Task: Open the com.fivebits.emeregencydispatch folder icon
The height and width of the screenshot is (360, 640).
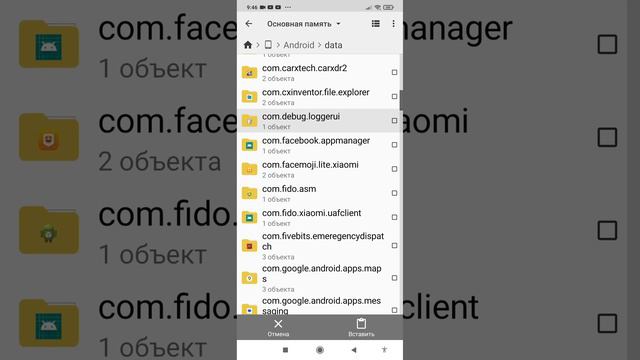Action: tap(249, 245)
